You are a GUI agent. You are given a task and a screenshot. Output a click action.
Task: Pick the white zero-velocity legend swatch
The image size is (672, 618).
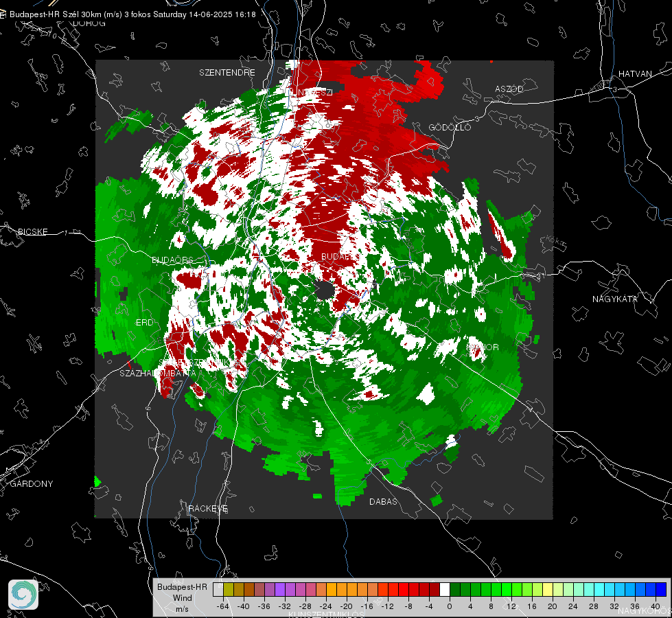(445, 590)
